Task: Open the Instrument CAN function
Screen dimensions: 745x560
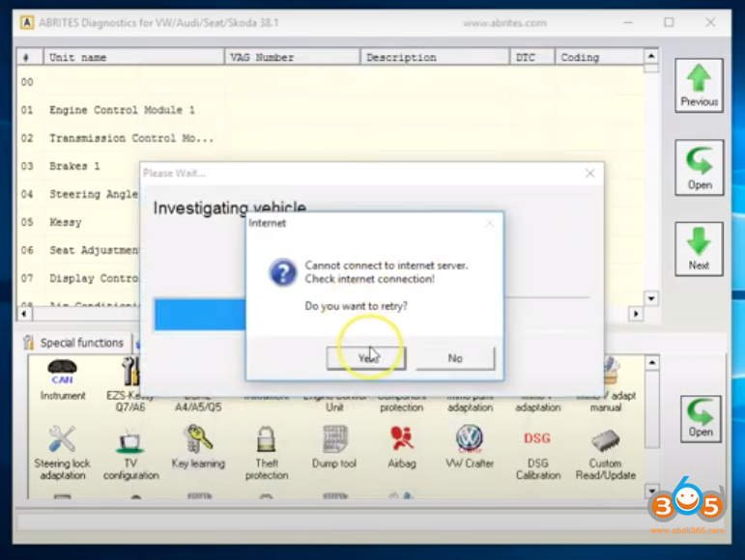Action: [x=62, y=379]
